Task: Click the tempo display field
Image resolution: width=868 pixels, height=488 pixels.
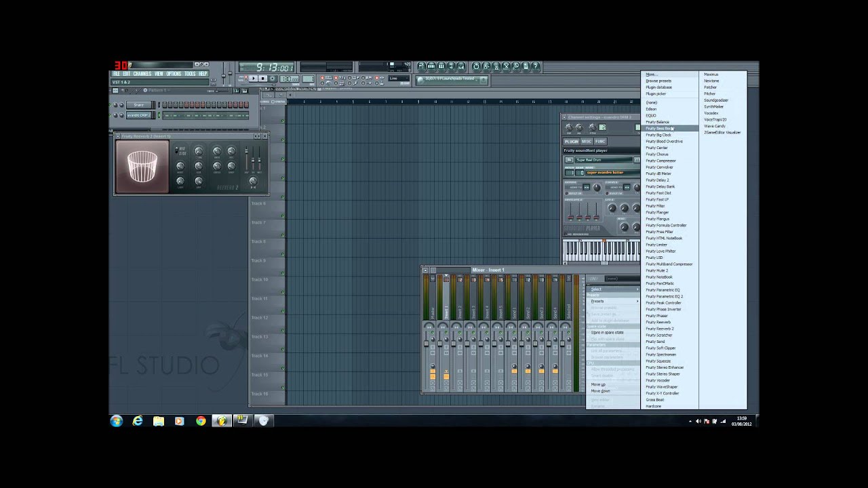Action: click(x=289, y=79)
